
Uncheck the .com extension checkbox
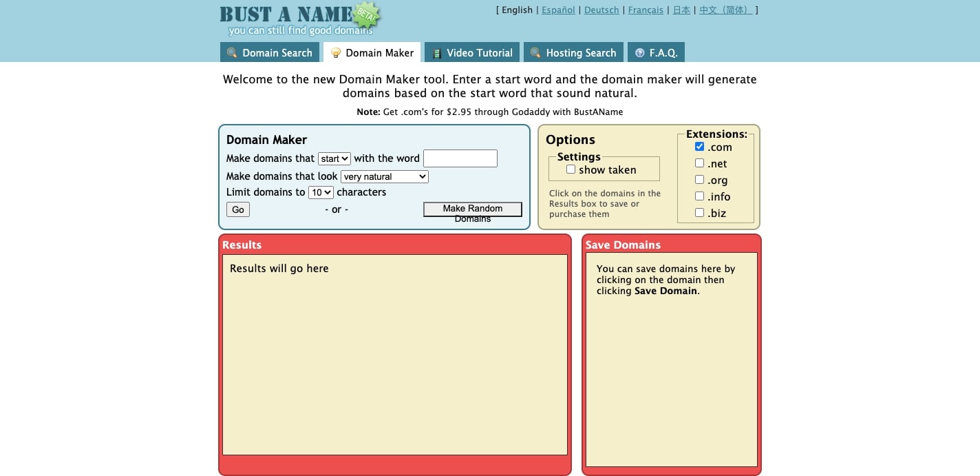click(699, 147)
